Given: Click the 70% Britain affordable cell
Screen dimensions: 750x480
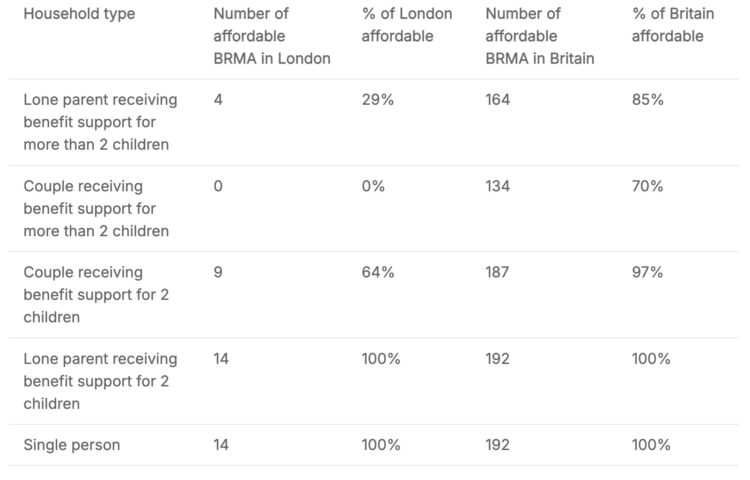Looking at the screenshot, I should click(x=647, y=186).
